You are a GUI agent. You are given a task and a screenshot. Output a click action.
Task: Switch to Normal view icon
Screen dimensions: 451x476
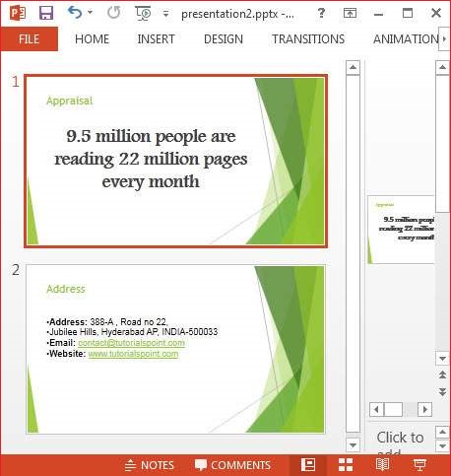tap(308, 465)
